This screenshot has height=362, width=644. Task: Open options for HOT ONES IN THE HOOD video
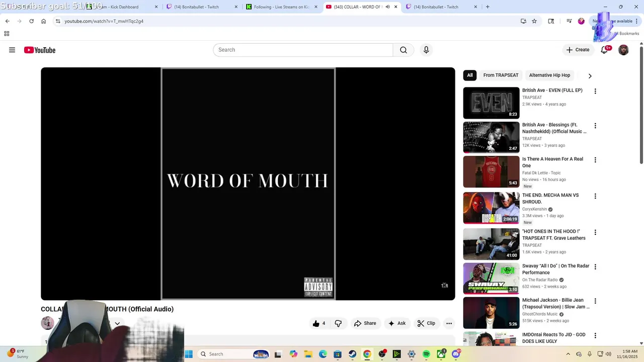coord(595,232)
